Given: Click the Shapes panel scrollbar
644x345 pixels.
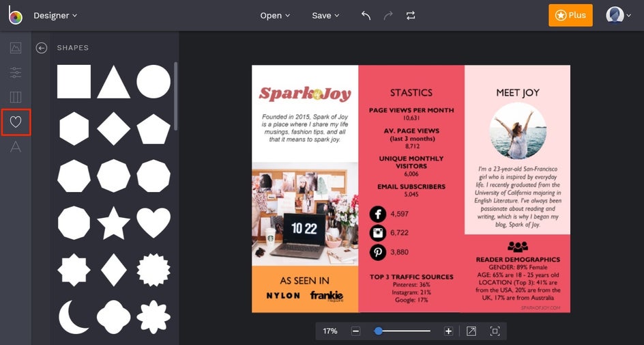Looking at the screenshot, I should coord(176,96).
